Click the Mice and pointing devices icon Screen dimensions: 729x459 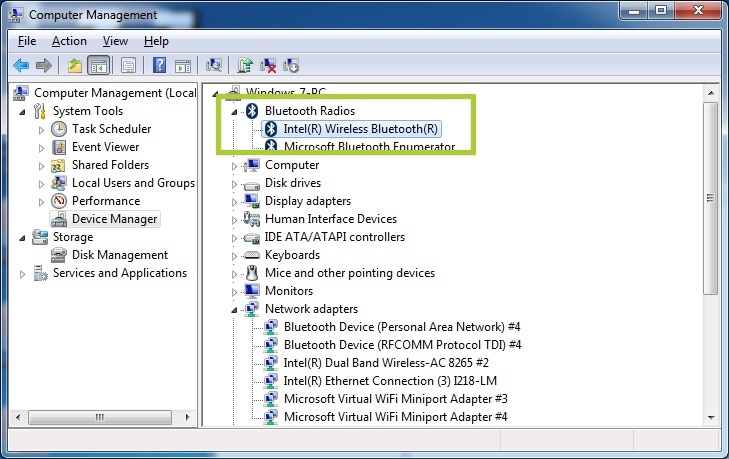click(x=252, y=273)
